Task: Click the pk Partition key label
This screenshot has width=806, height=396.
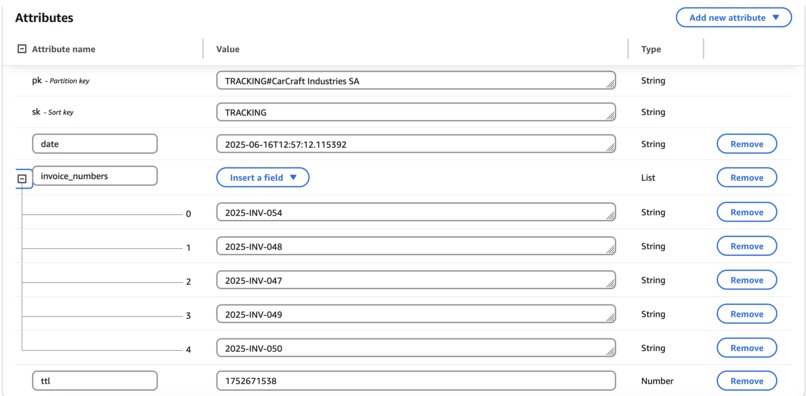Action: [x=61, y=81]
